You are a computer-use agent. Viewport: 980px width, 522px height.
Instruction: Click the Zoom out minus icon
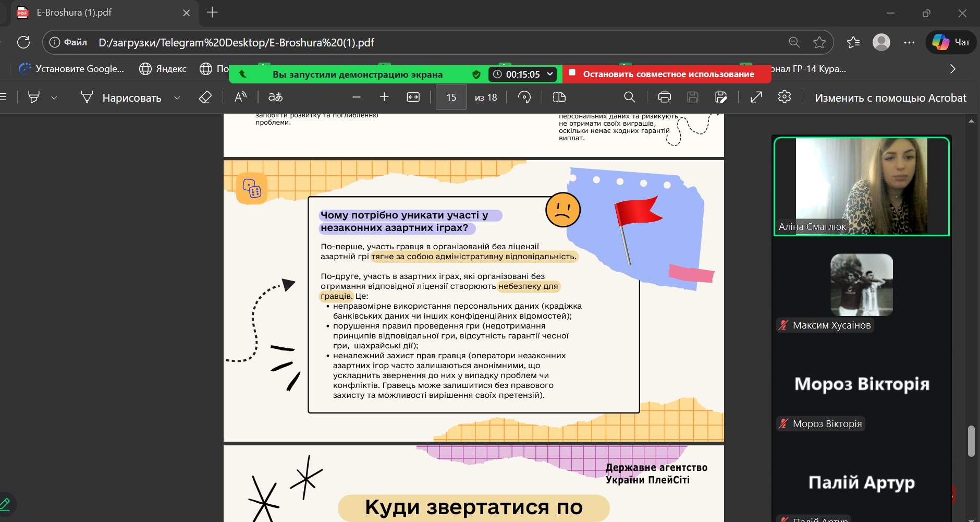pyautogui.click(x=357, y=98)
